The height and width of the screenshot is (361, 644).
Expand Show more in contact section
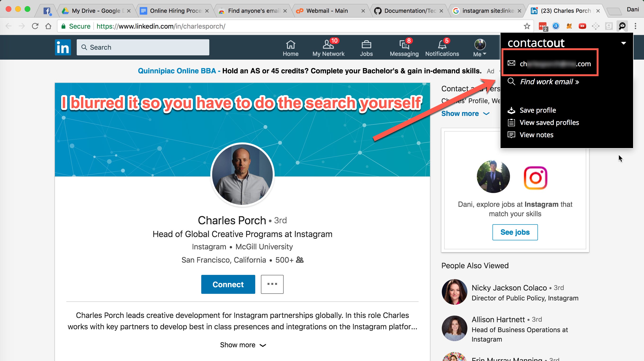[465, 113]
